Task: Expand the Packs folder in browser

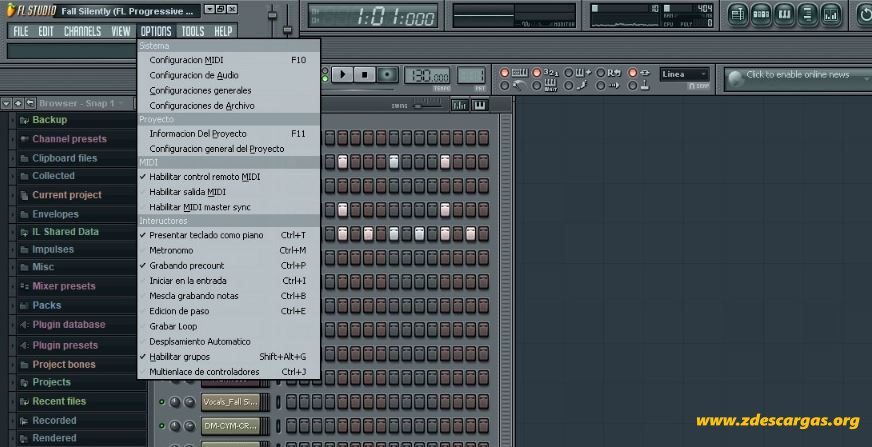Action: [47, 305]
